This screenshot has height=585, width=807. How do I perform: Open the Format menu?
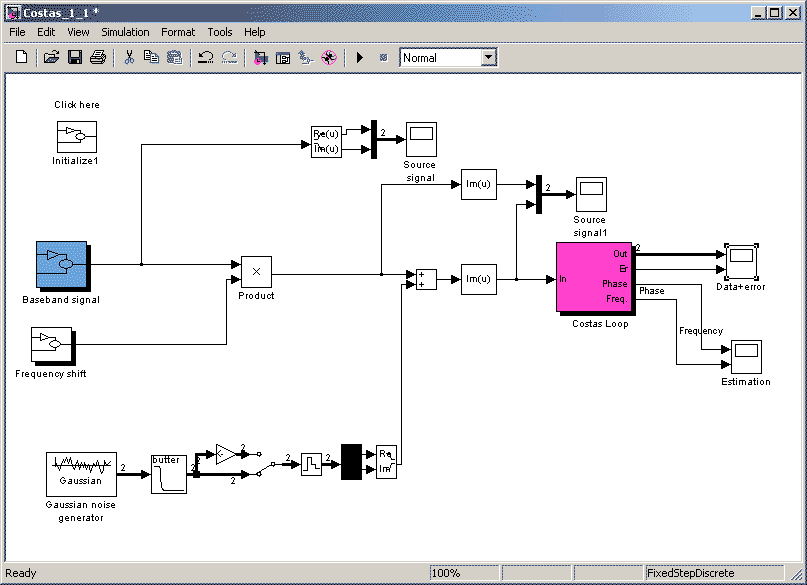tap(178, 32)
